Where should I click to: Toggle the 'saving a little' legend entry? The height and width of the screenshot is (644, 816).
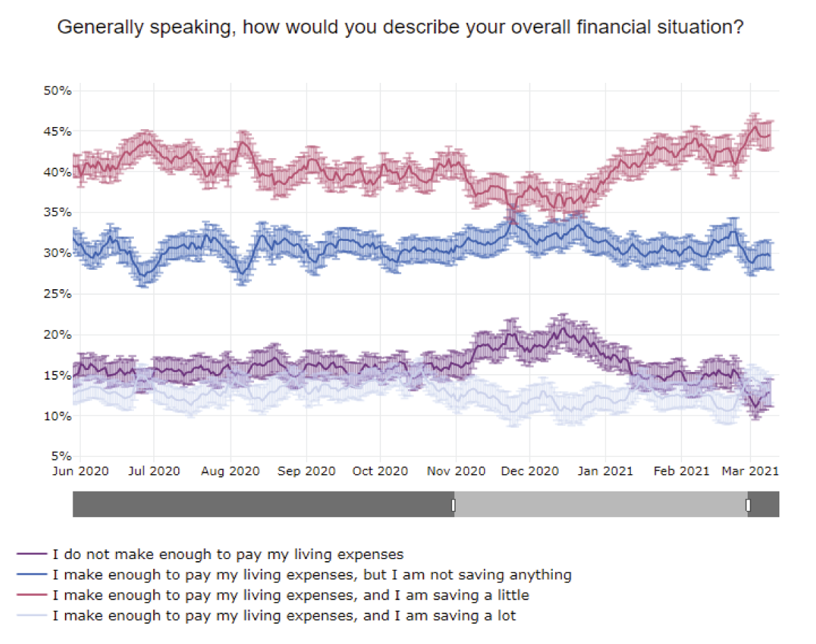[290, 594]
